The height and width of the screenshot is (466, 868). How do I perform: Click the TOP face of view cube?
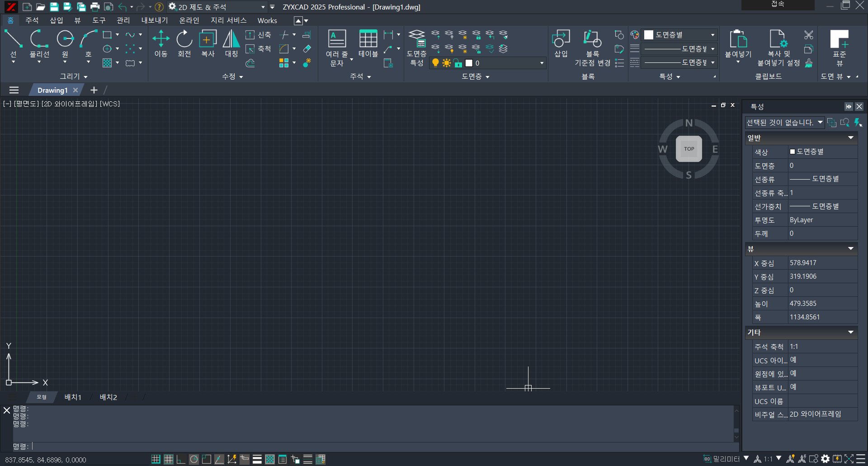pyautogui.click(x=689, y=149)
